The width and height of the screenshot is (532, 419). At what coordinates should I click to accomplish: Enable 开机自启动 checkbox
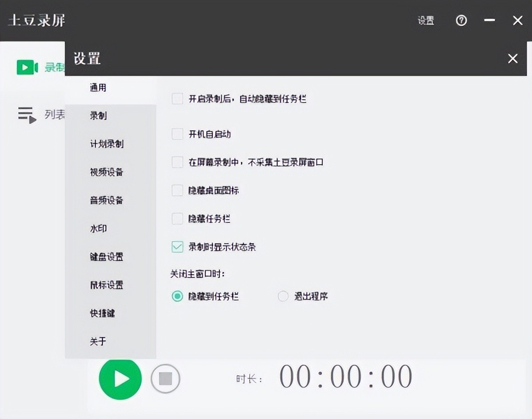tap(177, 134)
